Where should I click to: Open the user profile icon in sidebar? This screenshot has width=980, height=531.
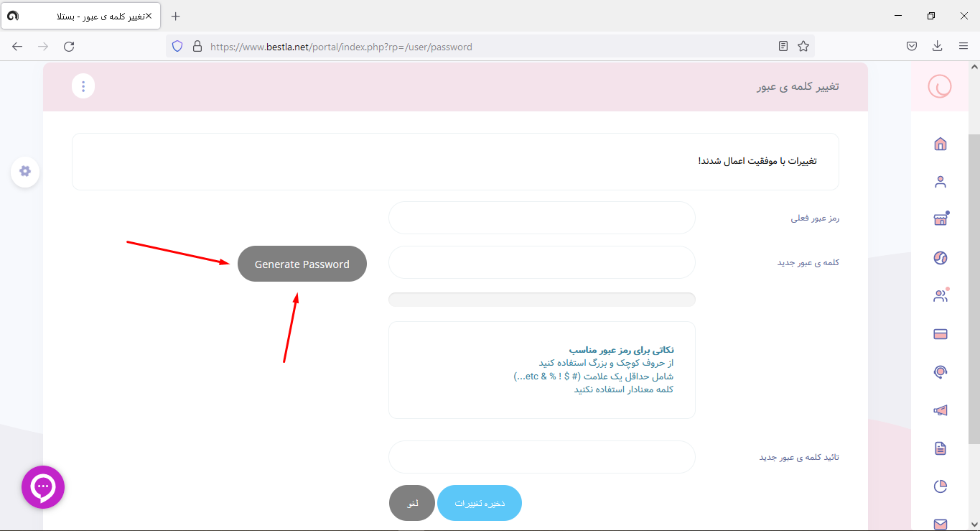pos(940,182)
